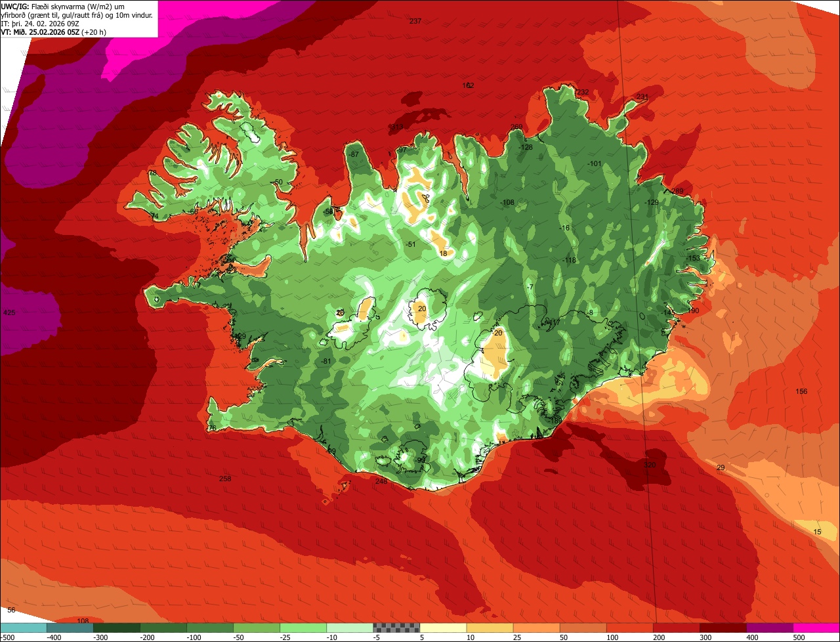Click the 'IT: þri. 24. 02. 2026 09Z' line
The image size is (840, 642).
click(x=41, y=23)
